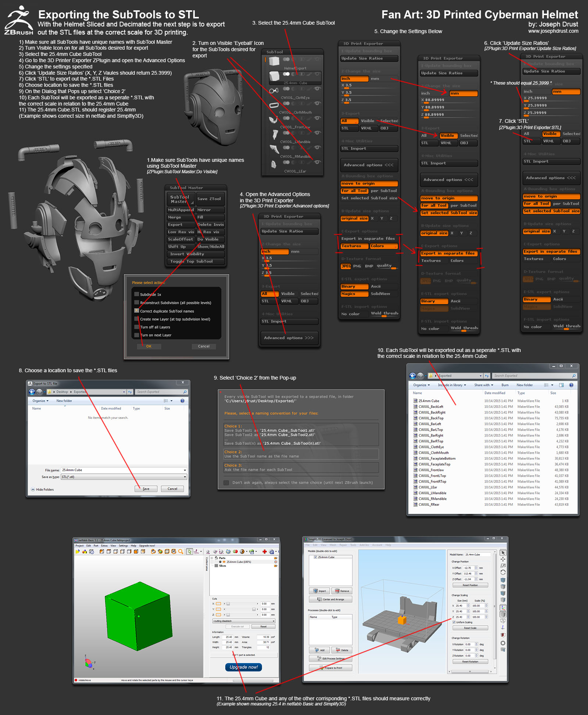Check the Subdivide 1x checkbox
588x715 pixels.
(x=137, y=294)
